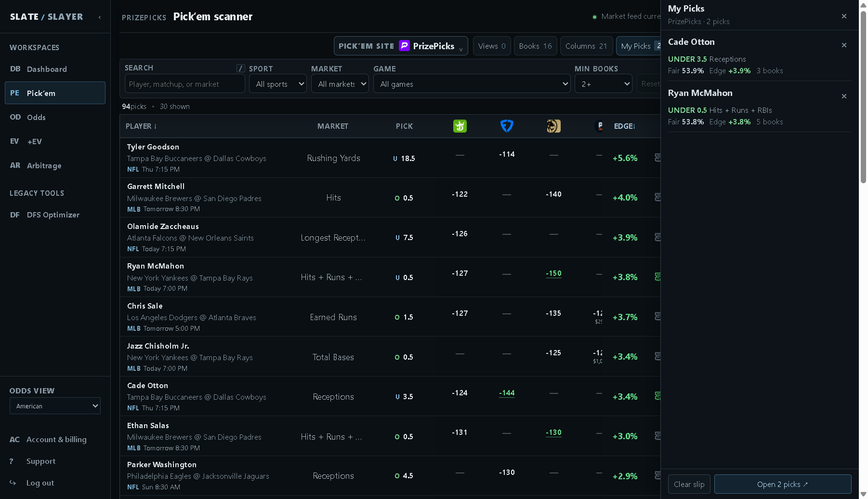Screen dimensions: 868x499
Task: Click the BetMGM lion column icon
Action: (x=554, y=126)
